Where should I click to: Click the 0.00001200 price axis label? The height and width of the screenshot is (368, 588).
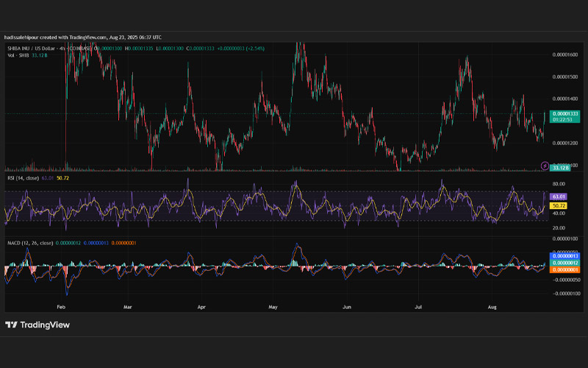click(565, 143)
